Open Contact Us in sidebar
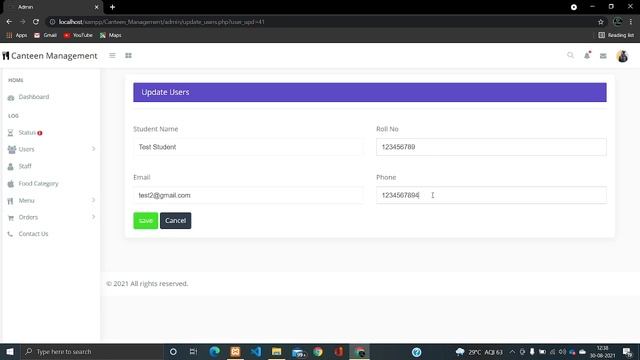The height and width of the screenshot is (360, 640). click(x=33, y=234)
